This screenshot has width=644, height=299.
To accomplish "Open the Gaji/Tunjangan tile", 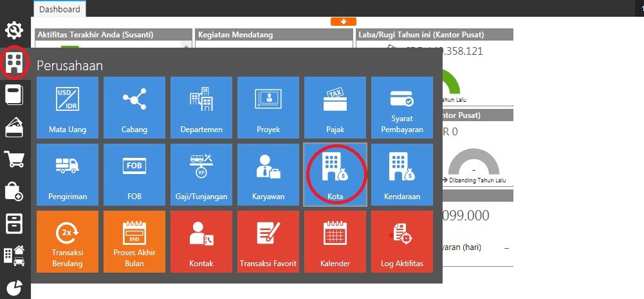I will click(201, 175).
